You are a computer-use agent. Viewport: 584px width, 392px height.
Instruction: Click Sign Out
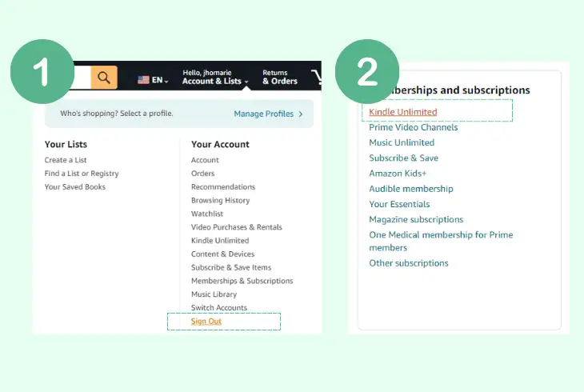pyautogui.click(x=206, y=322)
